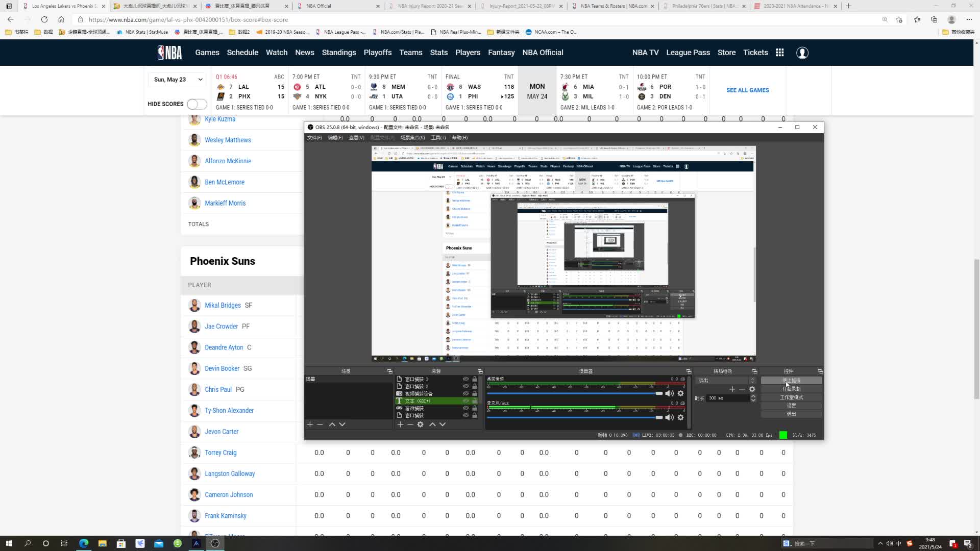Move selected source down arrow
Image resolution: width=980 pixels, height=551 pixels.
tap(443, 424)
